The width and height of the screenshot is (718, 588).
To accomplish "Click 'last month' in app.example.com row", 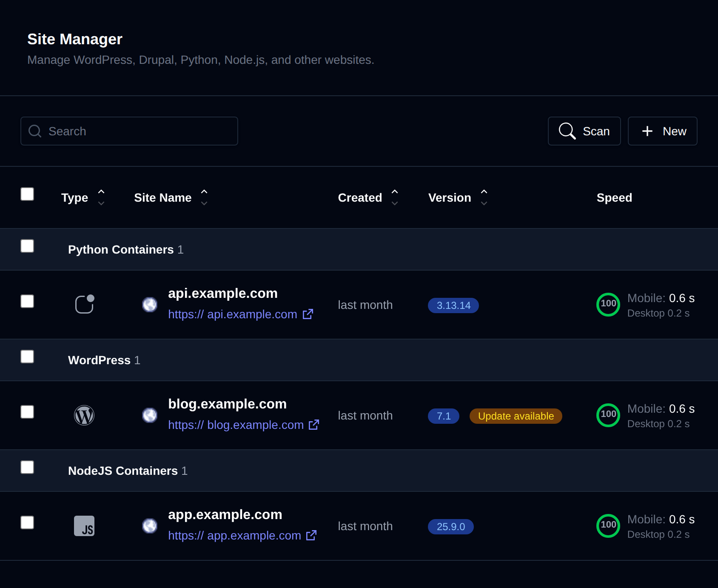I will pyautogui.click(x=365, y=526).
